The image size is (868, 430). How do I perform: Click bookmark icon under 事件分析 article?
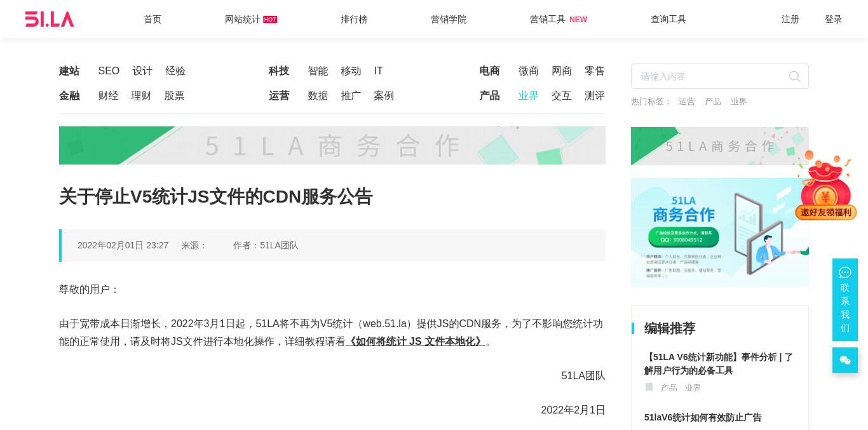[x=649, y=387]
